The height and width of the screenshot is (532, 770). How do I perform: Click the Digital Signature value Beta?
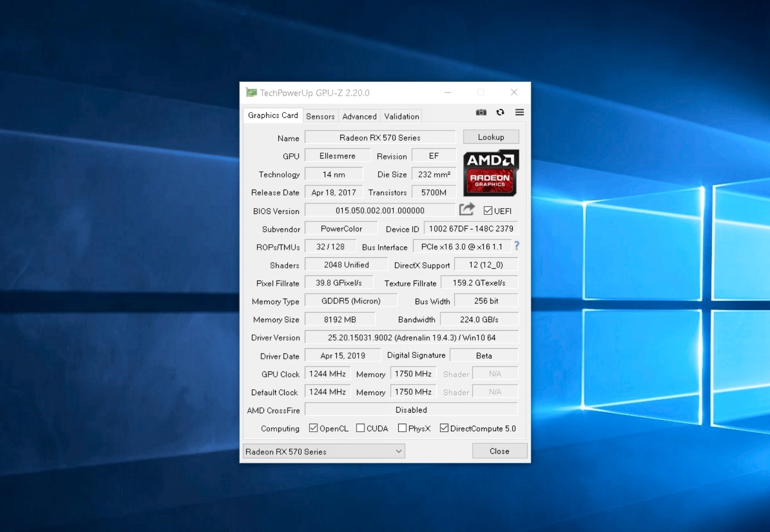click(x=484, y=356)
